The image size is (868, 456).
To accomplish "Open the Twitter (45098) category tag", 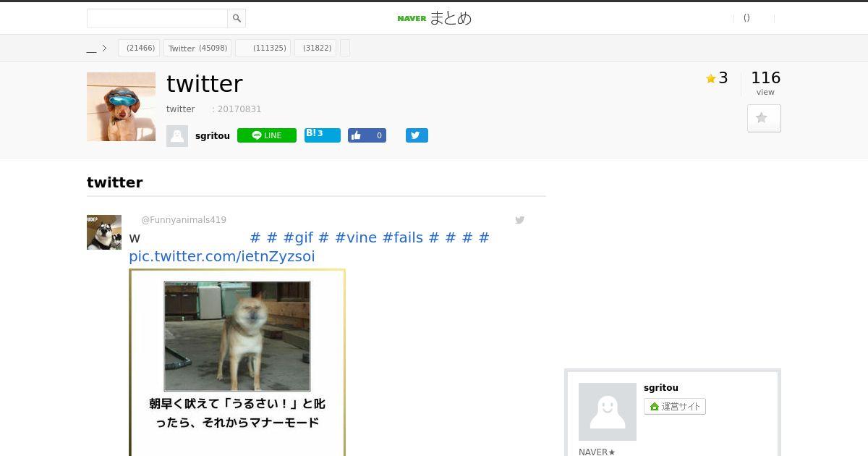I will pos(197,48).
